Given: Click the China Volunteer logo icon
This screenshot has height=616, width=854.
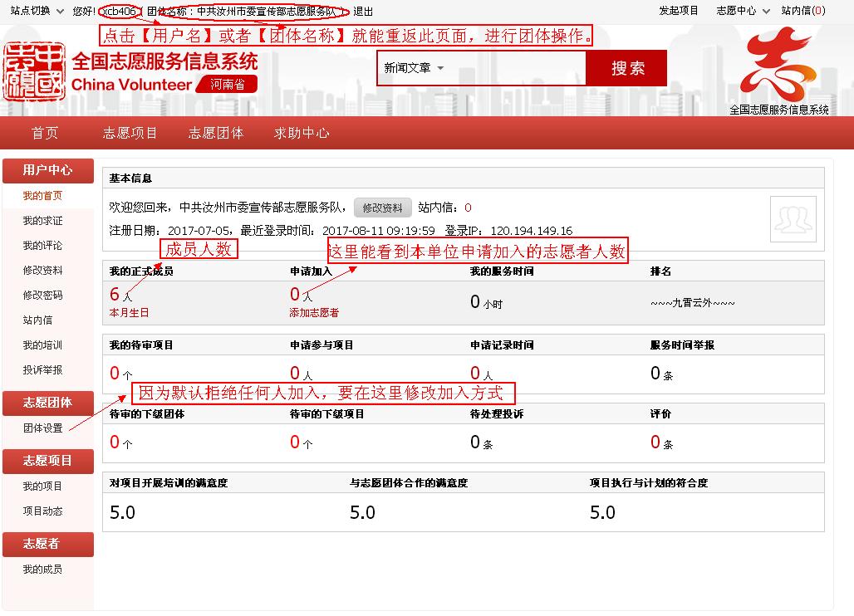Looking at the screenshot, I should pyautogui.click(x=34, y=72).
